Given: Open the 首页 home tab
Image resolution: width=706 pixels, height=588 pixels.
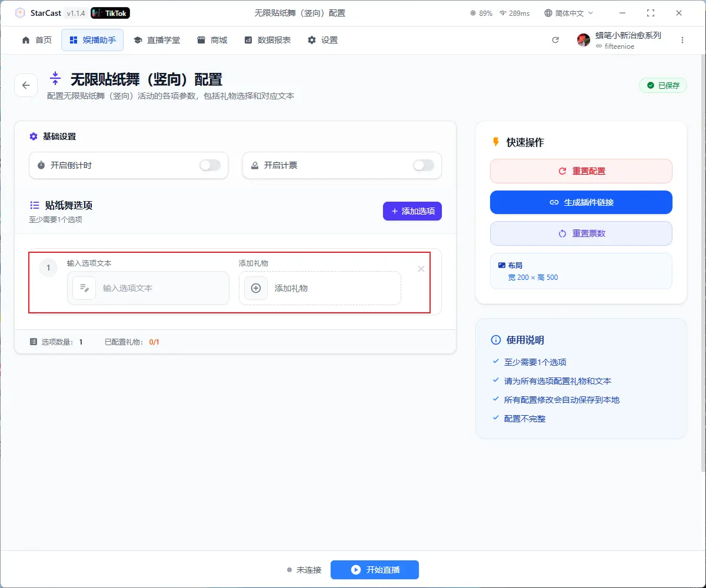Looking at the screenshot, I should tap(36, 40).
